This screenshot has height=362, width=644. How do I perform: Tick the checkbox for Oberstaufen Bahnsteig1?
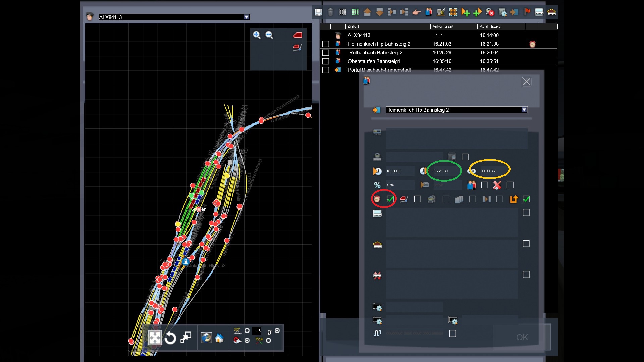(x=325, y=61)
